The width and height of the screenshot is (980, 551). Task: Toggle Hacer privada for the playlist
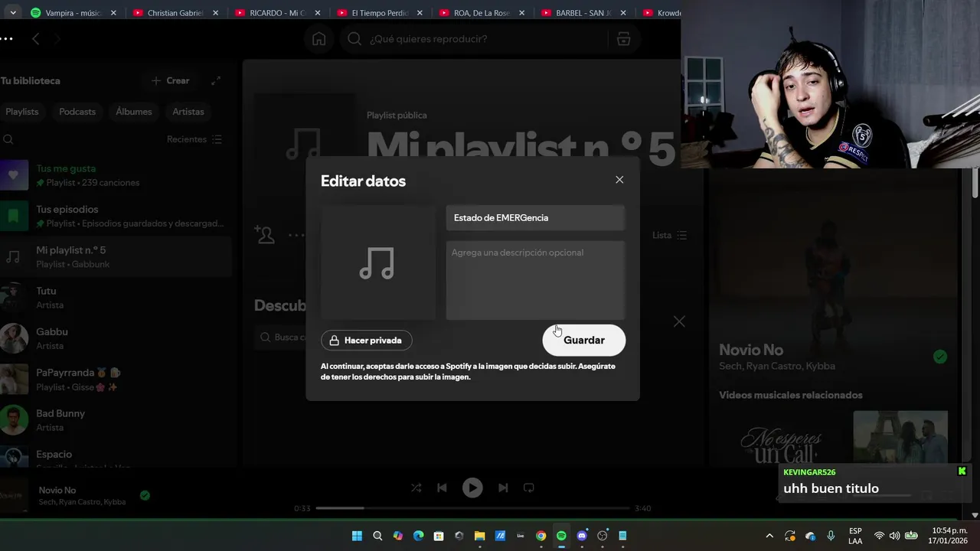coord(367,341)
